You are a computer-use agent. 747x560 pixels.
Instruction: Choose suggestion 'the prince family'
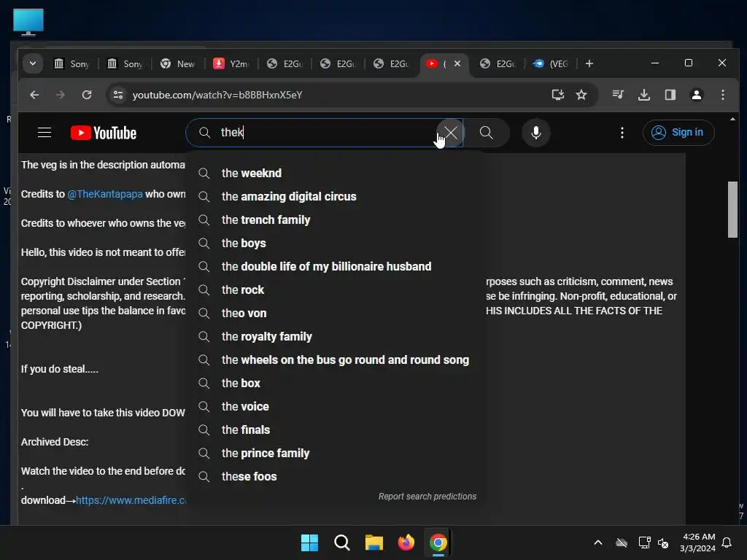336,453
